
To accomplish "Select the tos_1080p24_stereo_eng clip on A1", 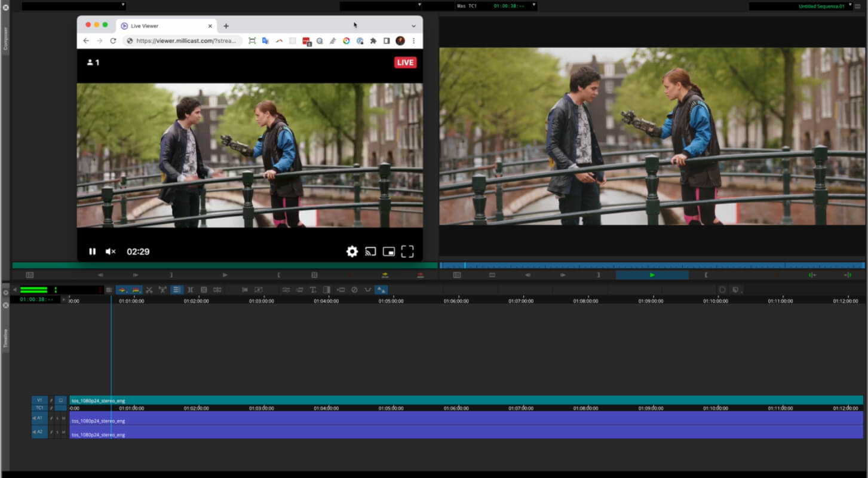I will pyautogui.click(x=467, y=418).
